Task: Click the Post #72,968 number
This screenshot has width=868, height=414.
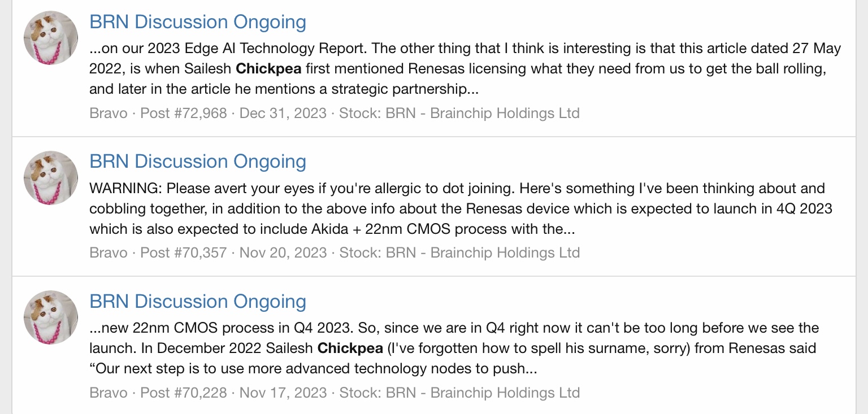Action: (184, 113)
